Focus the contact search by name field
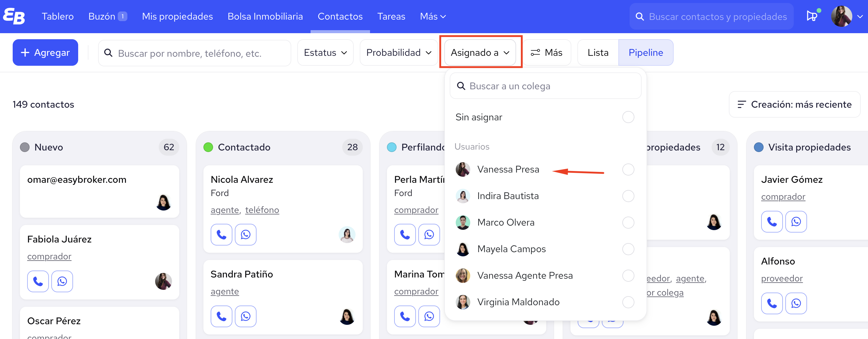The height and width of the screenshot is (339, 868). pyautogui.click(x=195, y=53)
